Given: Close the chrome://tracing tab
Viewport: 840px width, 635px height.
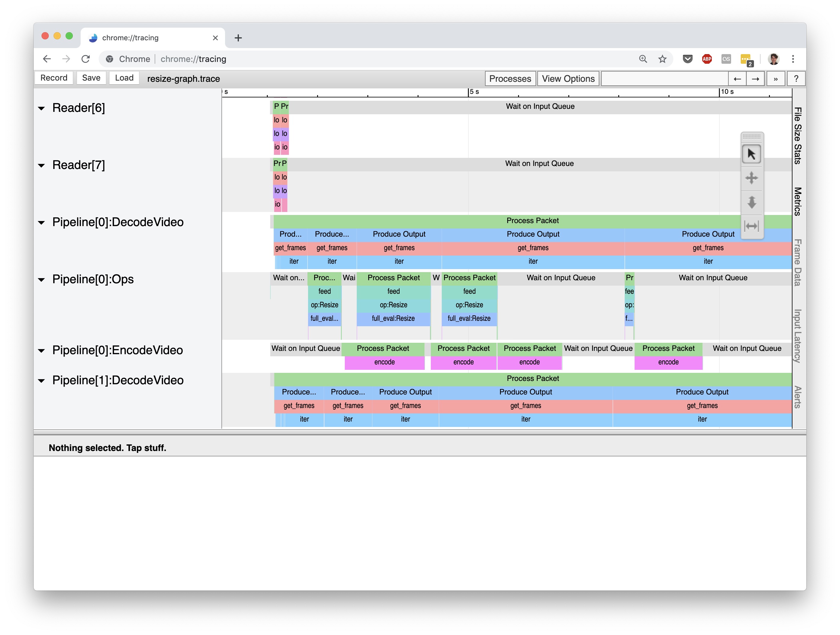Looking at the screenshot, I should tap(215, 38).
